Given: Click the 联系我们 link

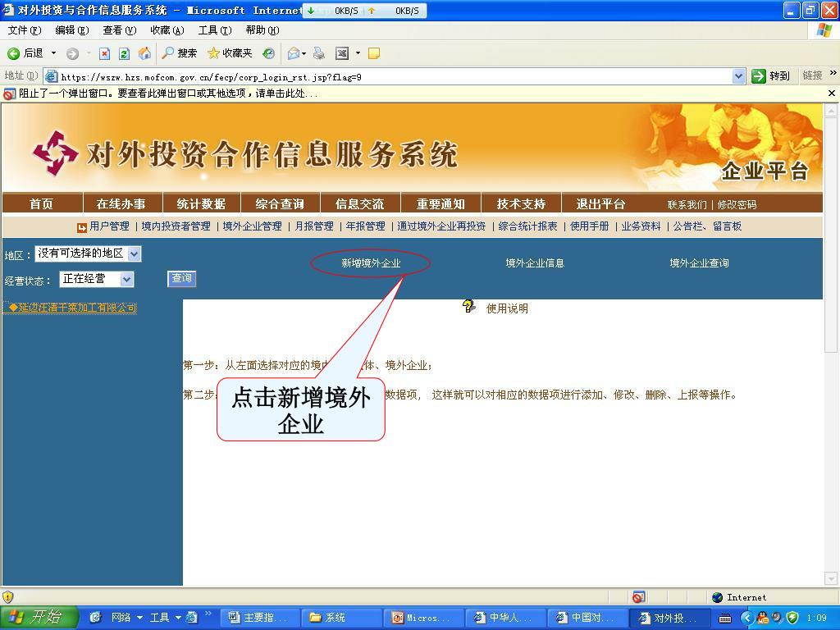Looking at the screenshot, I should 687,204.
